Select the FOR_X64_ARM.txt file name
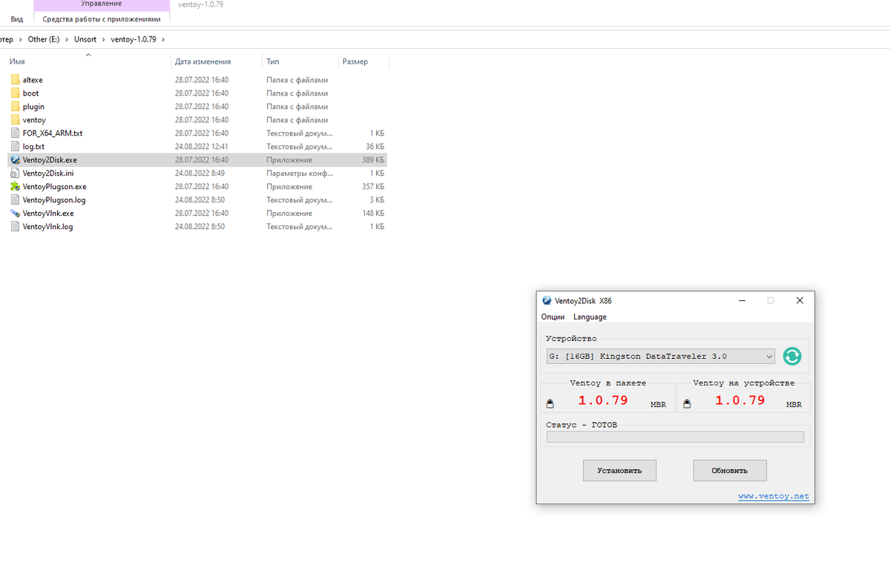890x588 pixels. [x=53, y=133]
